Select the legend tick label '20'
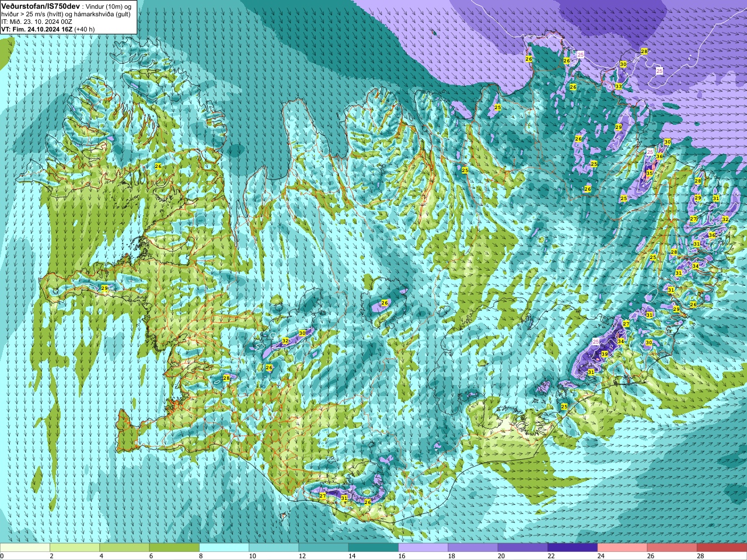 coord(501,556)
